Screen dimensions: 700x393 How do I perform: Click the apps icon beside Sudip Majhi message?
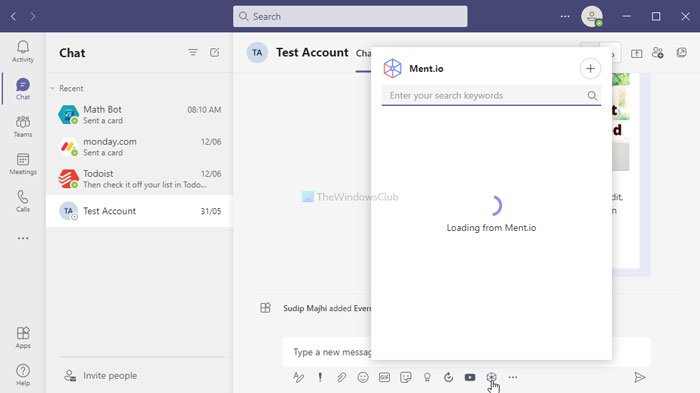(x=265, y=308)
